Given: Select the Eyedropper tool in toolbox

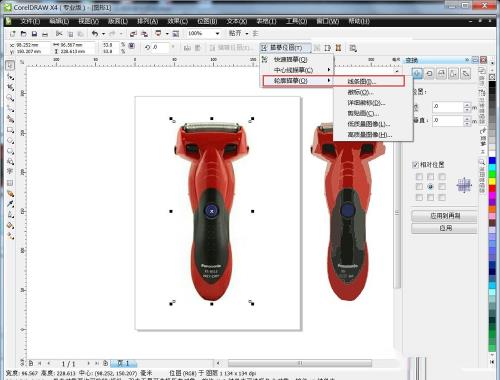Looking at the screenshot, I should pos(10,204).
